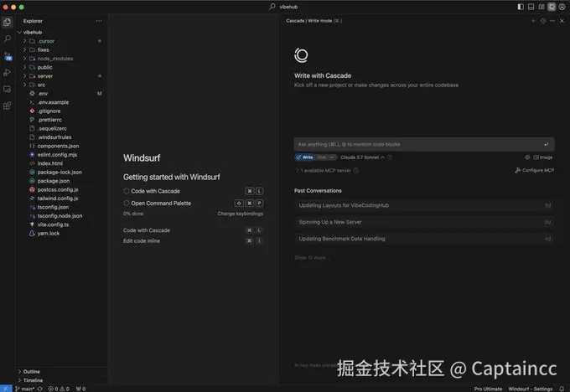This screenshot has height=392, width=570.
Task: Open the Search view in the activity bar
Action: tap(7, 39)
